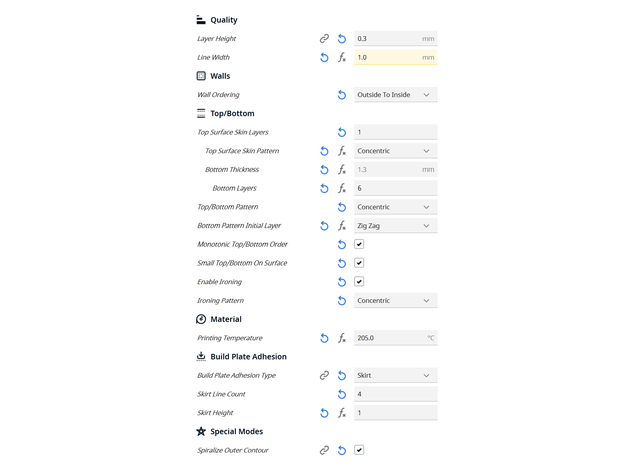The width and height of the screenshot is (628, 472).
Task: Reset the Wall Ordering value
Action: 342,95
